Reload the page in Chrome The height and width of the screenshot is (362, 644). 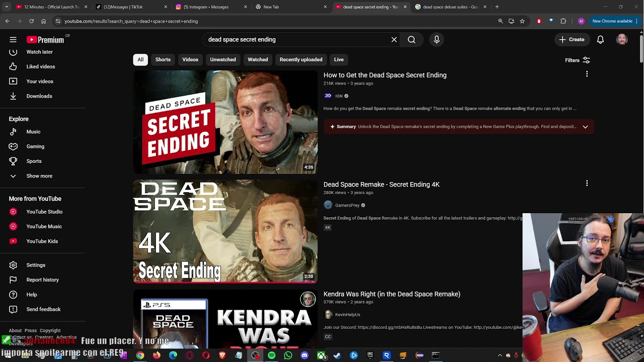pyautogui.click(x=31, y=21)
